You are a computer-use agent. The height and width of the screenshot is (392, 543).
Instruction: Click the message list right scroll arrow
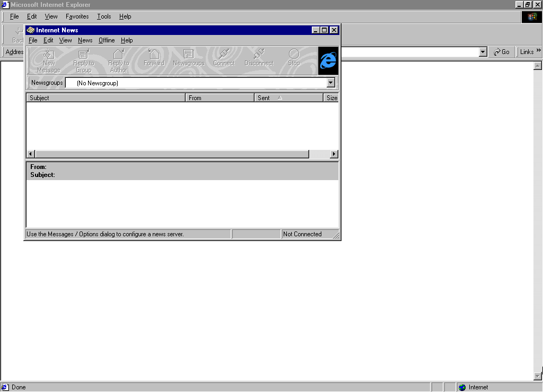click(x=334, y=154)
